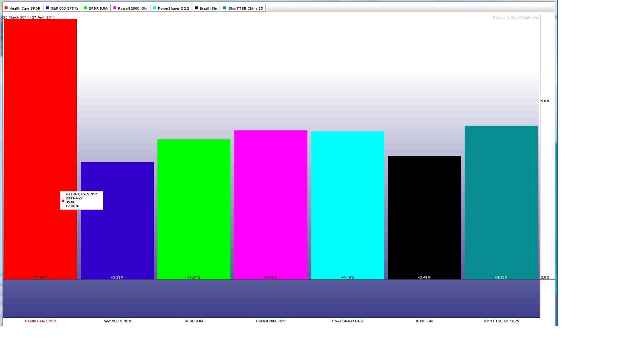Click the green SPDR DJIA legend swatch
Image resolution: width=644 pixels, height=349 pixels.
pyautogui.click(x=85, y=8)
